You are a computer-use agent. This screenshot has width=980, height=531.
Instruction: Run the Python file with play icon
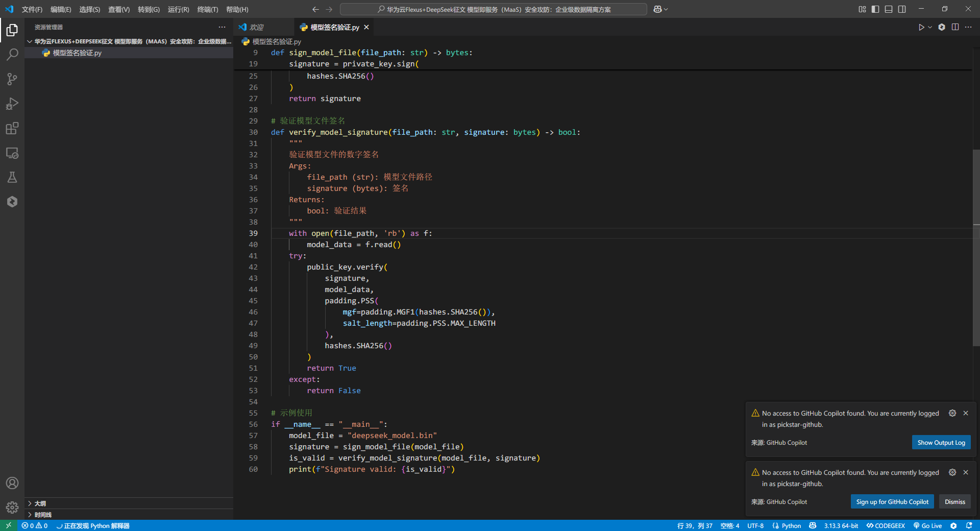[x=921, y=27]
